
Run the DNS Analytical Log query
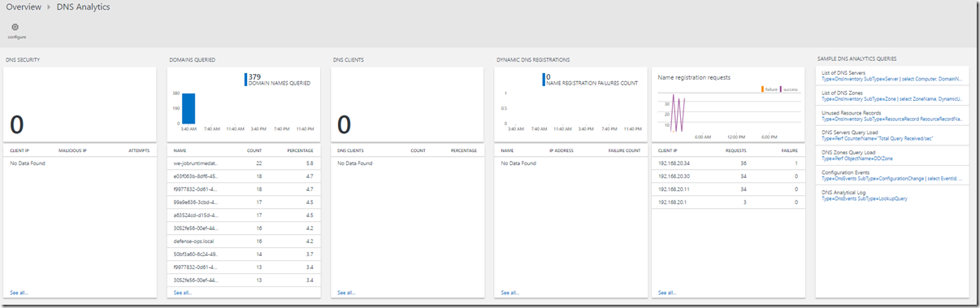click(892, 194)
